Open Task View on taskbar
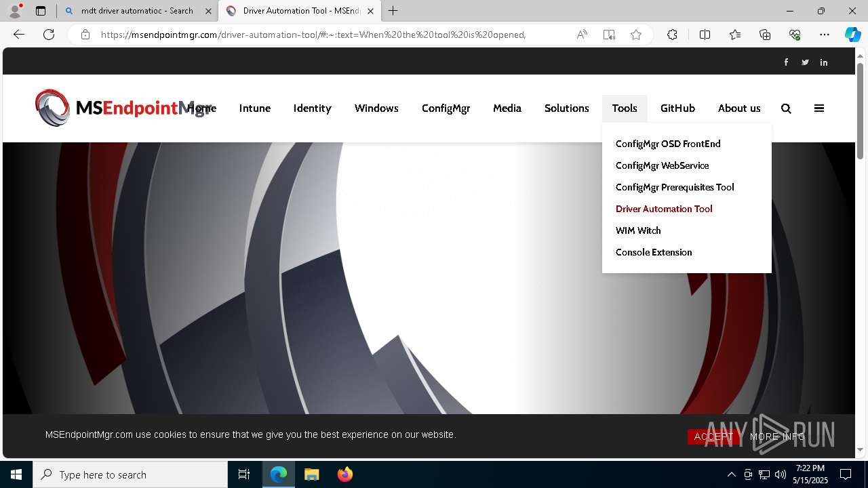This screenshot has height=488, width=868. [244, 474]
